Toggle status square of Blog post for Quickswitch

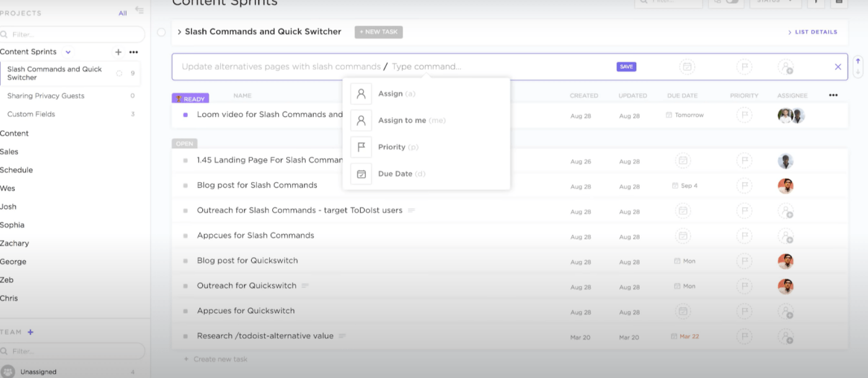pos(185,261)
